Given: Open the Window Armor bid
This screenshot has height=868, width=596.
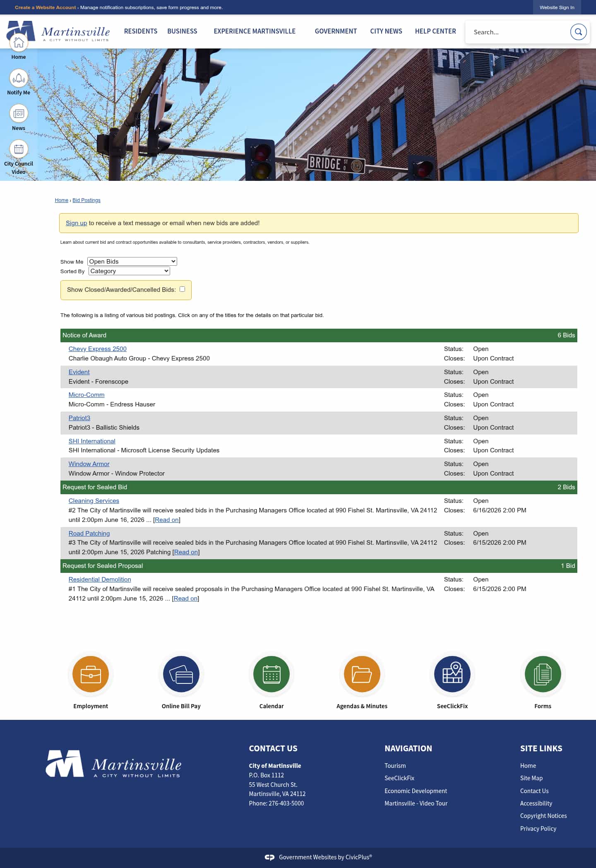Looking at the screenshot, I should pyautogui.click(x=89, y=464).
